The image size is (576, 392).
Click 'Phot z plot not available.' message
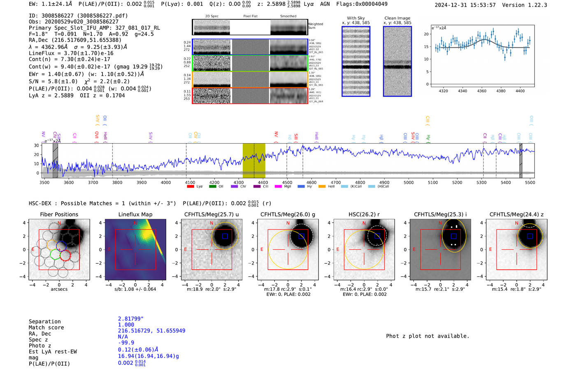click(x=427, y=336)
